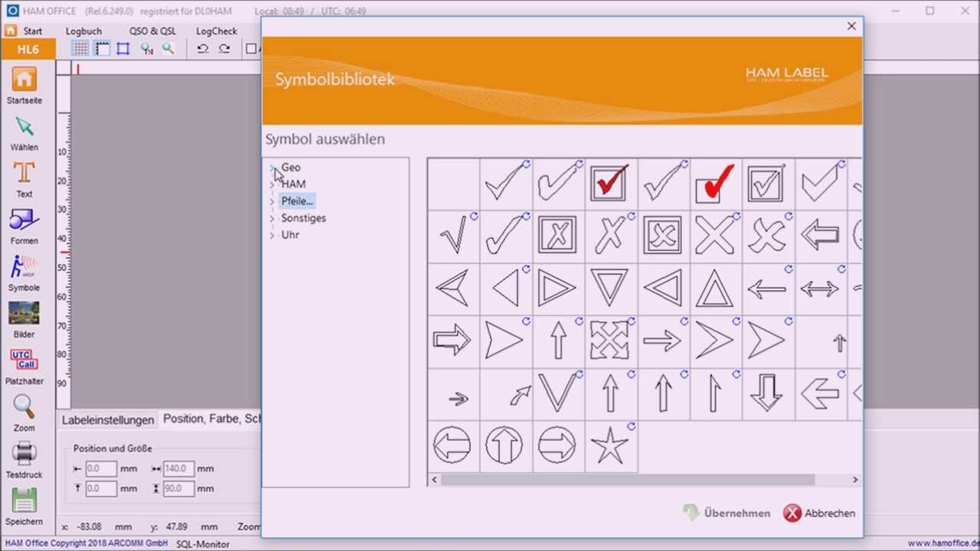Insert a Platzhalter UTC Call element
Screen dimensions: 980x551
click(x=24, y=360)
